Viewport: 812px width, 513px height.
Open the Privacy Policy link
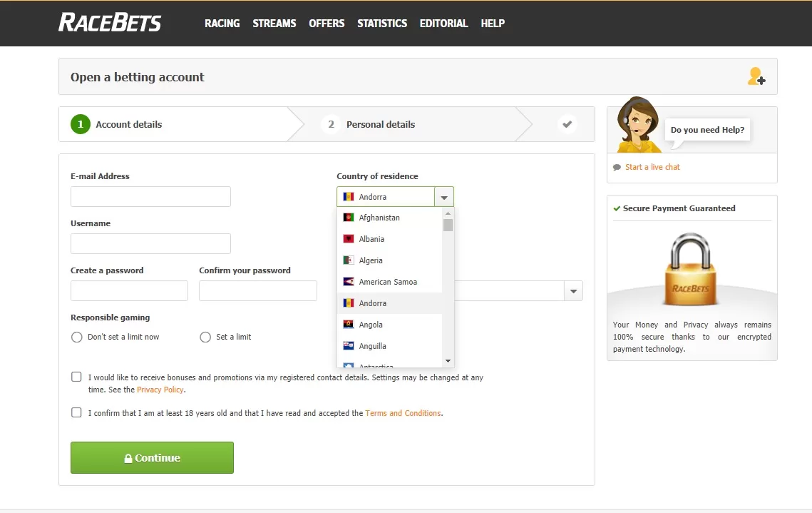click(x=160, y=390)
